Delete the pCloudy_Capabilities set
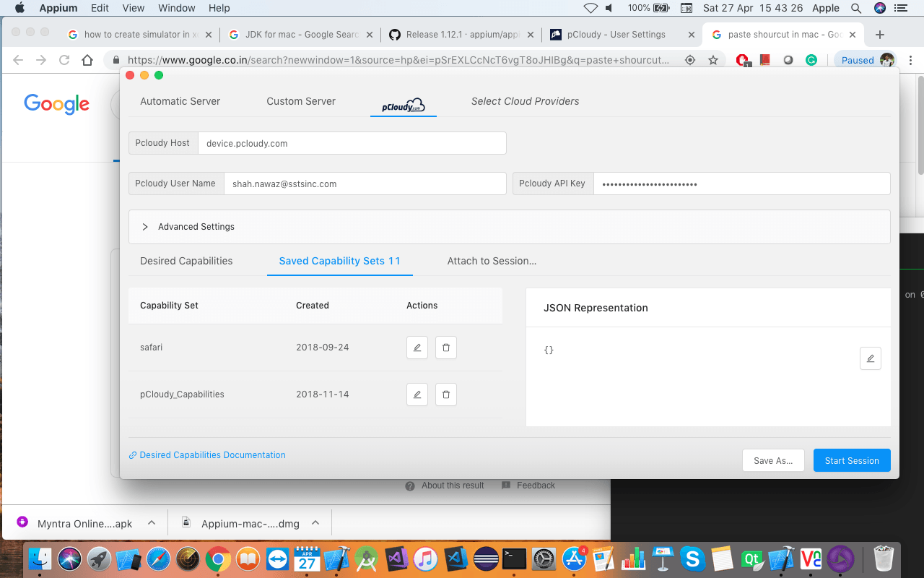Screen dimensions: 924x578 pos(446,394)
